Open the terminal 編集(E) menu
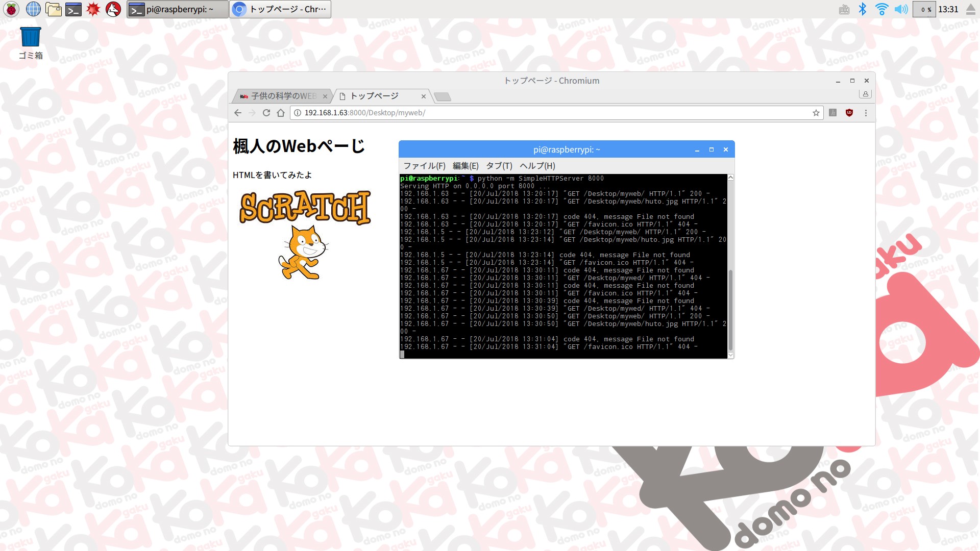980x551 pixels. 465,166
